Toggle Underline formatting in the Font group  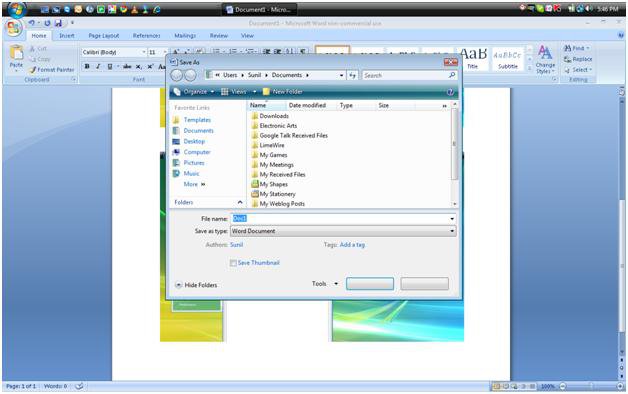109,66
